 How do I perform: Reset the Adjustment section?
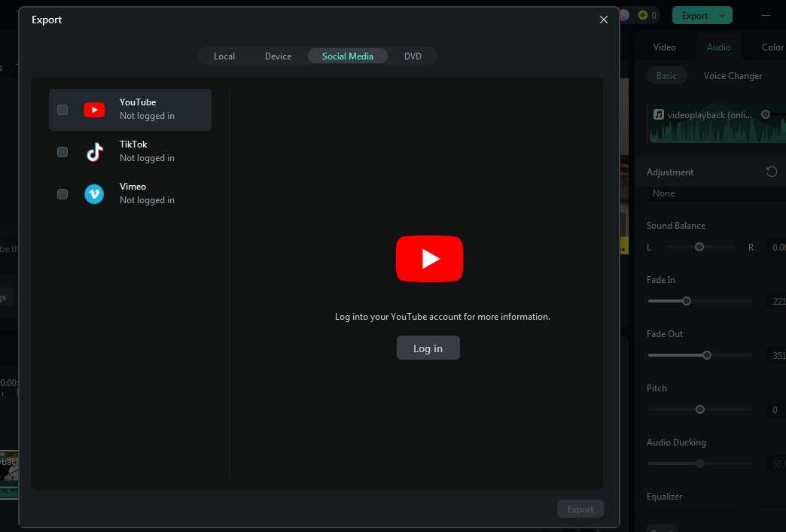pyautogui.click(x=772, y=172)
